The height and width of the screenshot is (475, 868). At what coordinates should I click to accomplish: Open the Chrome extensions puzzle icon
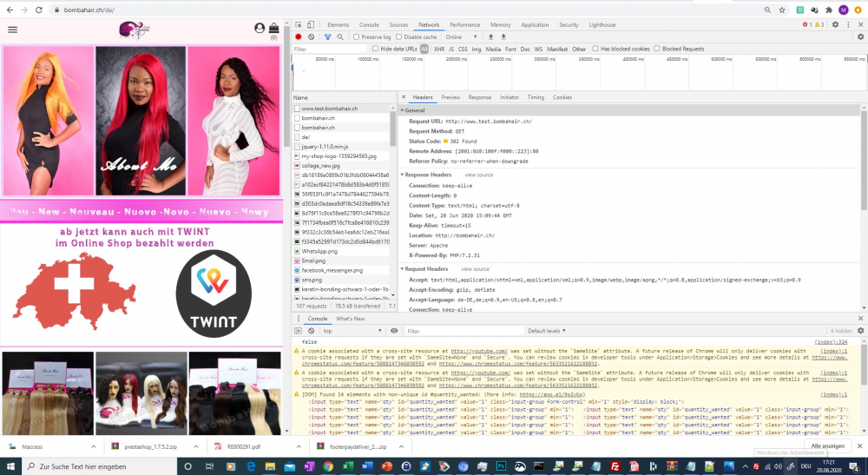click(x=829, y=10)
